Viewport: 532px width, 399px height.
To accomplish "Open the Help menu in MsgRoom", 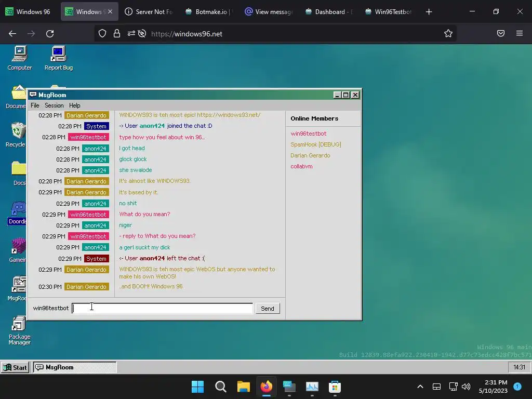I will tap(75, 105).
